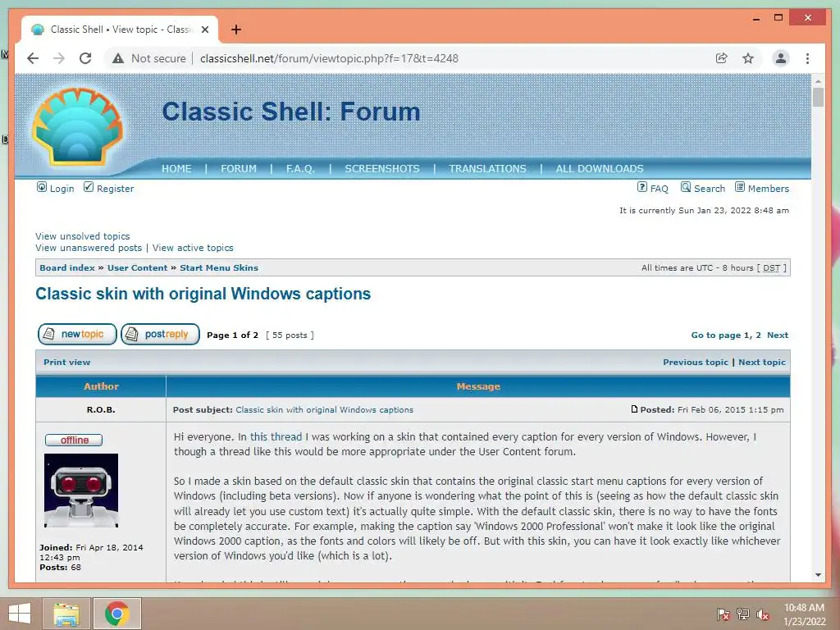The image size is (840, 630).
Task: Click Chrome icon in taskbar
Action: coord(117,614)
